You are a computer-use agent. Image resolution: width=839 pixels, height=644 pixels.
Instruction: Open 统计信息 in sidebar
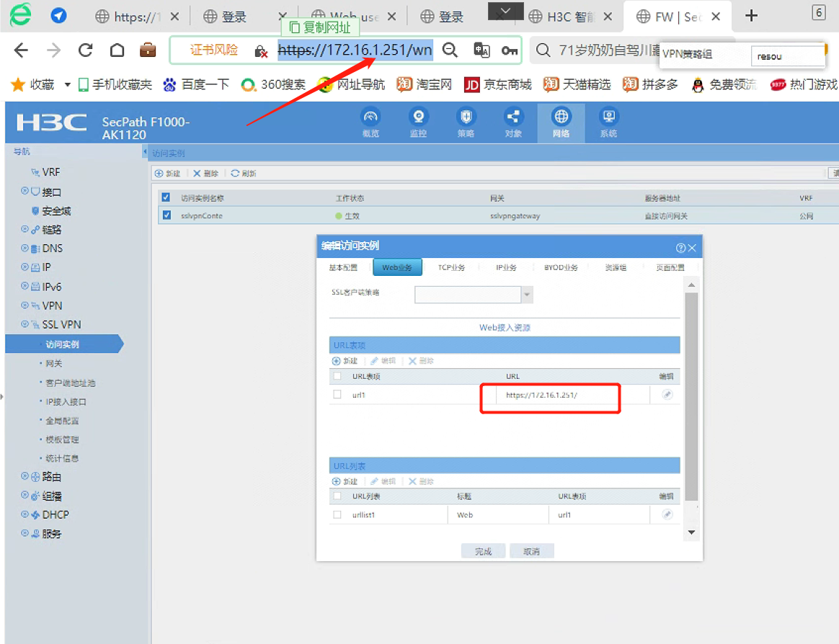pos(62,458)
